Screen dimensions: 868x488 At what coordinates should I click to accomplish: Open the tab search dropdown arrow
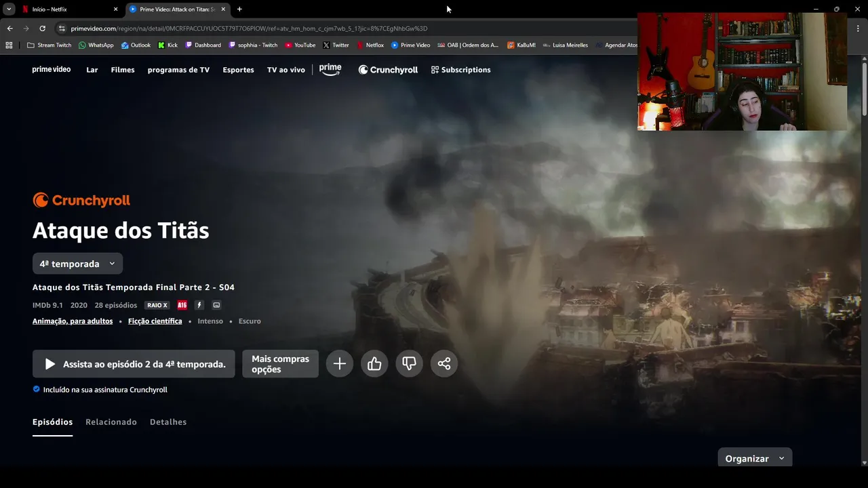pos(9,9)
